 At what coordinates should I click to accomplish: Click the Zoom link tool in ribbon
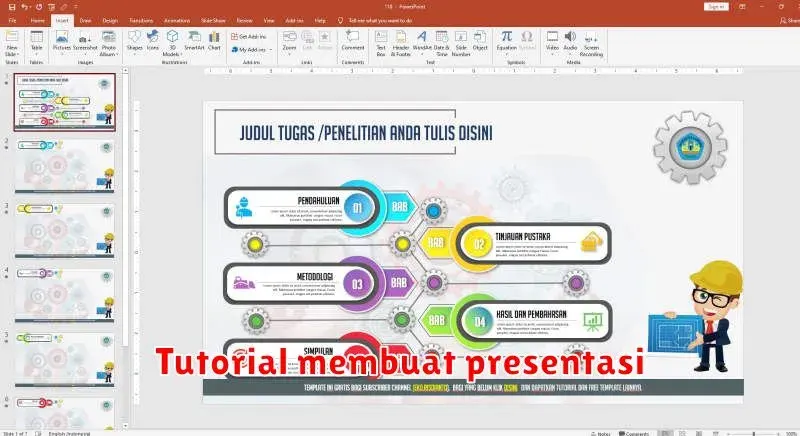(x=289, y=41)
